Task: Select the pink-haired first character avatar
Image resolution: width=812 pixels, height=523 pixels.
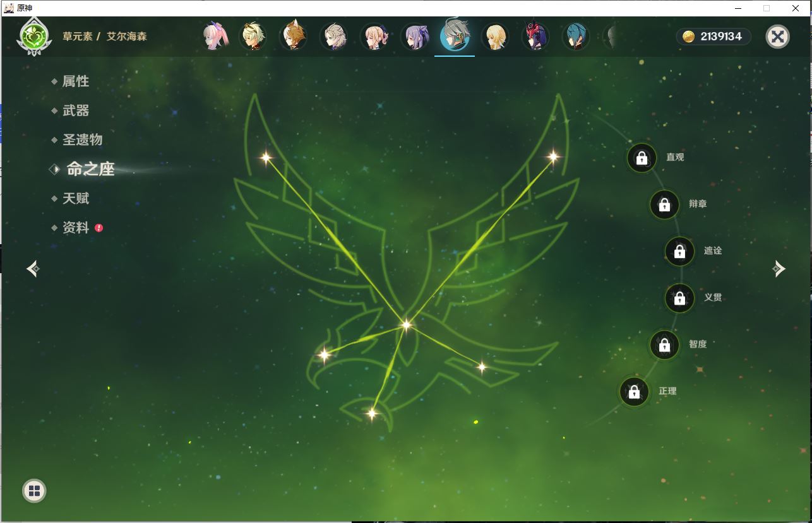Action: (x=213, y=37)
